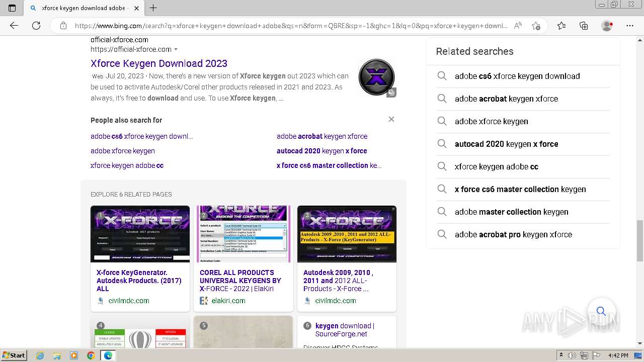Open Autodesk 2009, 2010, 2011 and 2012 link
644x362 pixels.
click(338, 281)
